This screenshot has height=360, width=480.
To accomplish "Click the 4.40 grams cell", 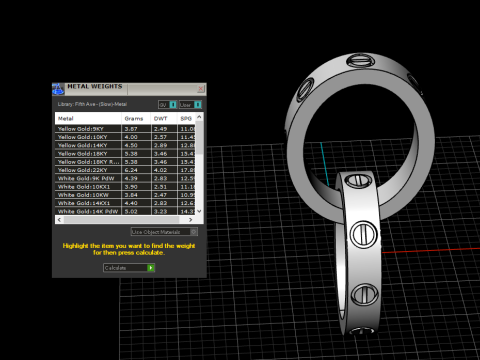I will pos(136,203).
